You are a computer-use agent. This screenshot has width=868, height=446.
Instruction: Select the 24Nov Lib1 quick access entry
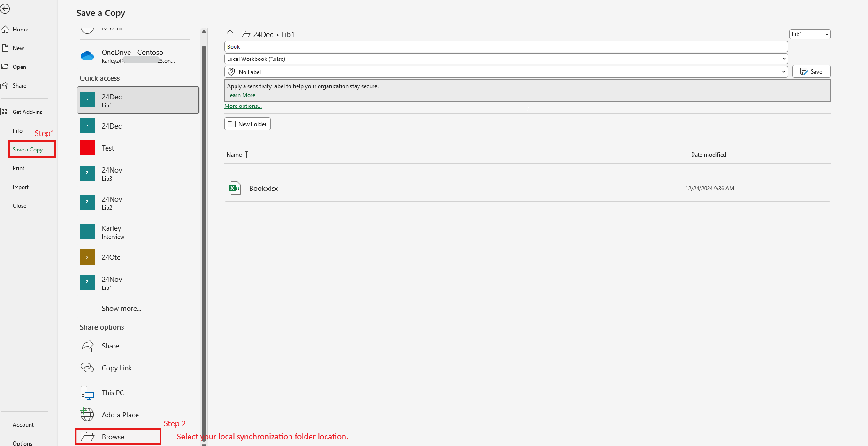tap(138, 283)
